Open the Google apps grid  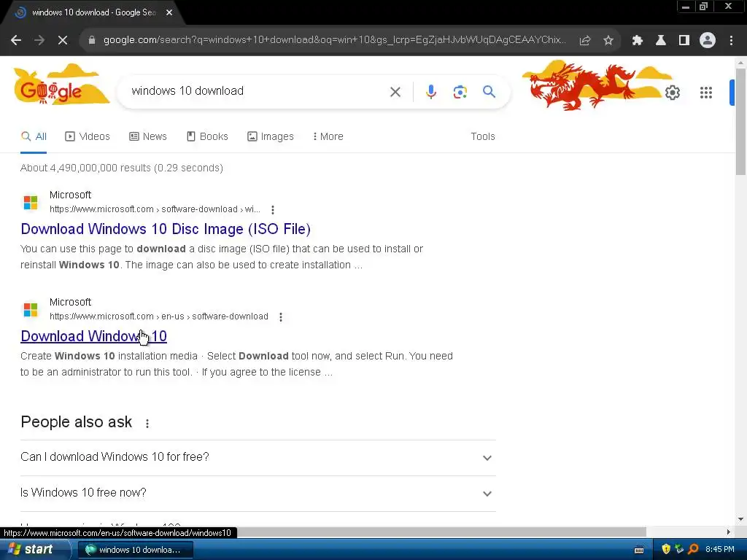point(706,93)
